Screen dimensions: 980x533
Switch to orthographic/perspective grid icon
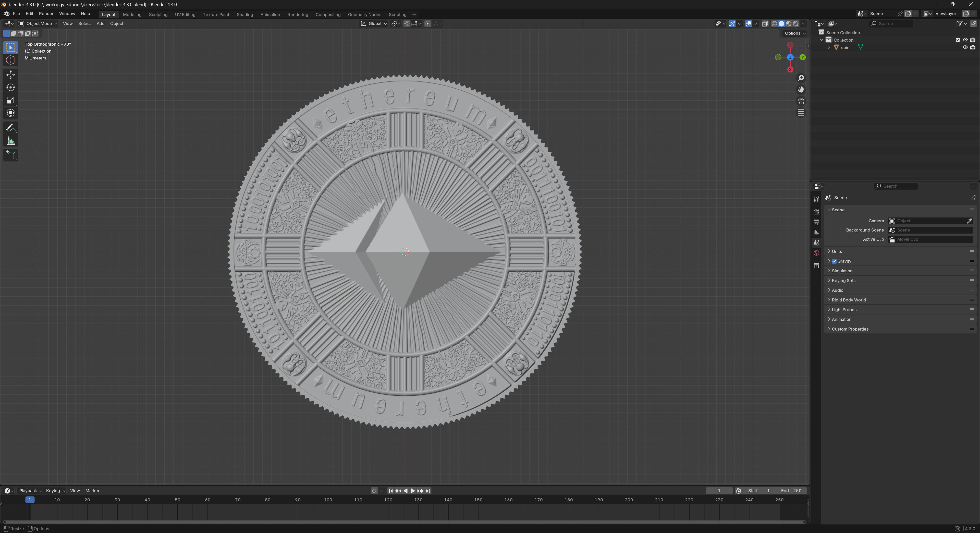coord(801,113)
